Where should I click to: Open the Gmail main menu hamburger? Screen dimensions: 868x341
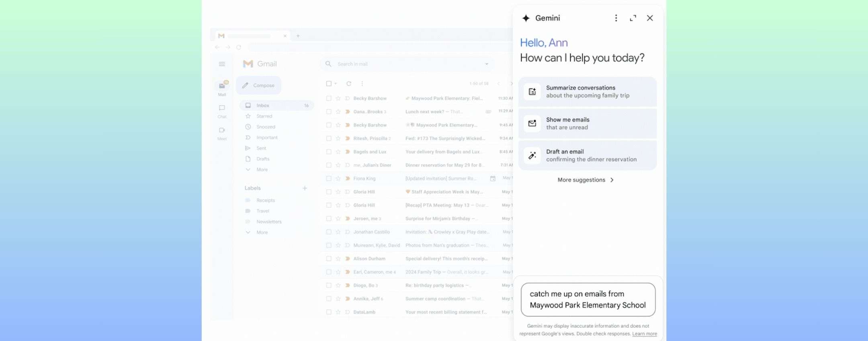click(222, 64)
